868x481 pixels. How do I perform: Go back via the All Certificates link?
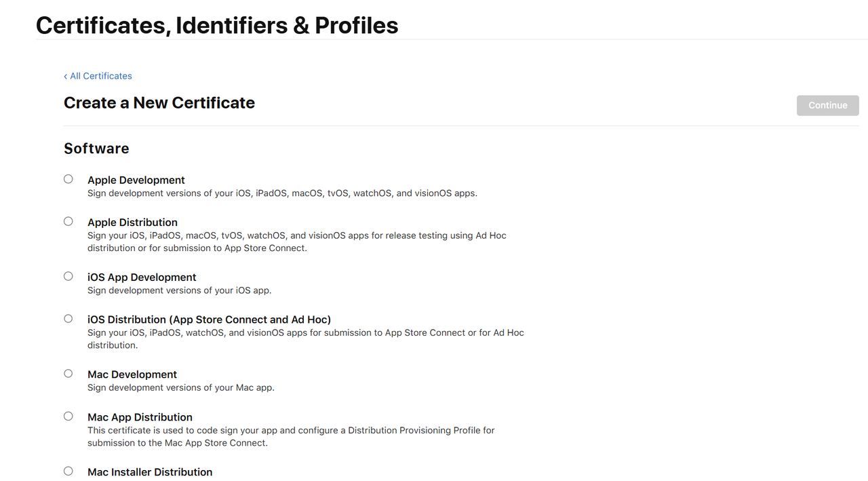click(98, 76)
